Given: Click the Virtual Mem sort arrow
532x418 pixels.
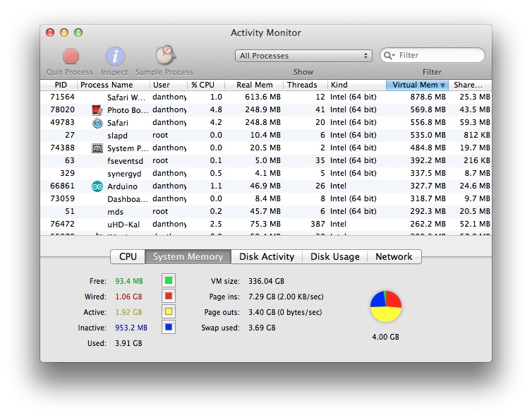Looking at the screenshot, I should pyautogui.click(x=442, y=85).
